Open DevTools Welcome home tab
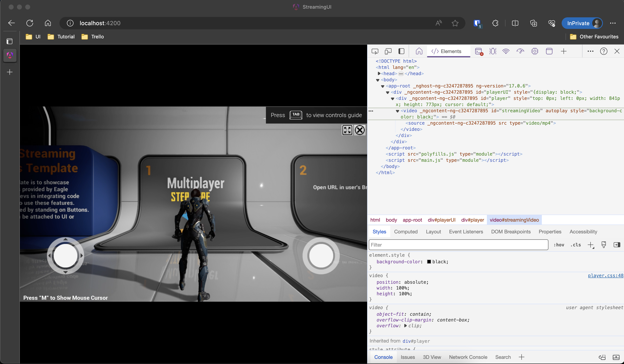The height and width of the screenshot is (364, 624). click(419, 51)
